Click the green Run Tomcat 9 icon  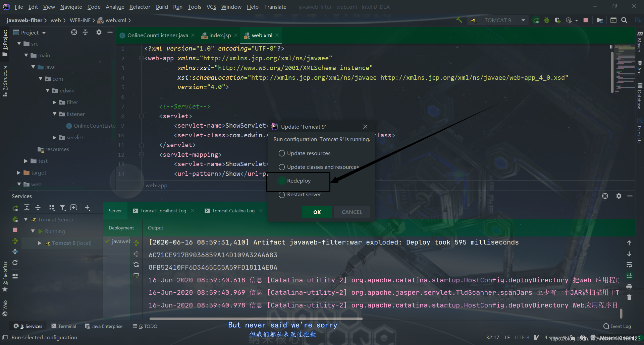(536, 20)
